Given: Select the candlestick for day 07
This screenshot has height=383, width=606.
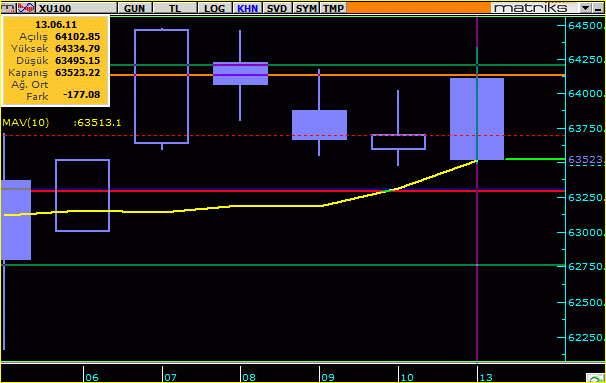Looking at the screenshot, I should [162, 86].
